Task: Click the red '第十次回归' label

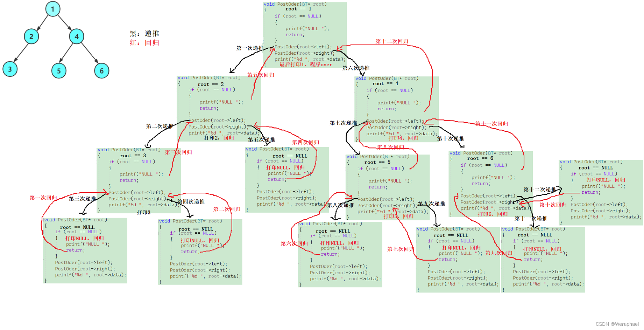Action: point(553,205)
